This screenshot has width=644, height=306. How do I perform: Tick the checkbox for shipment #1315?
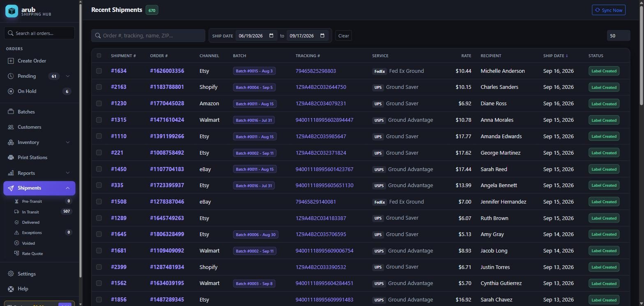pos(99,120)
